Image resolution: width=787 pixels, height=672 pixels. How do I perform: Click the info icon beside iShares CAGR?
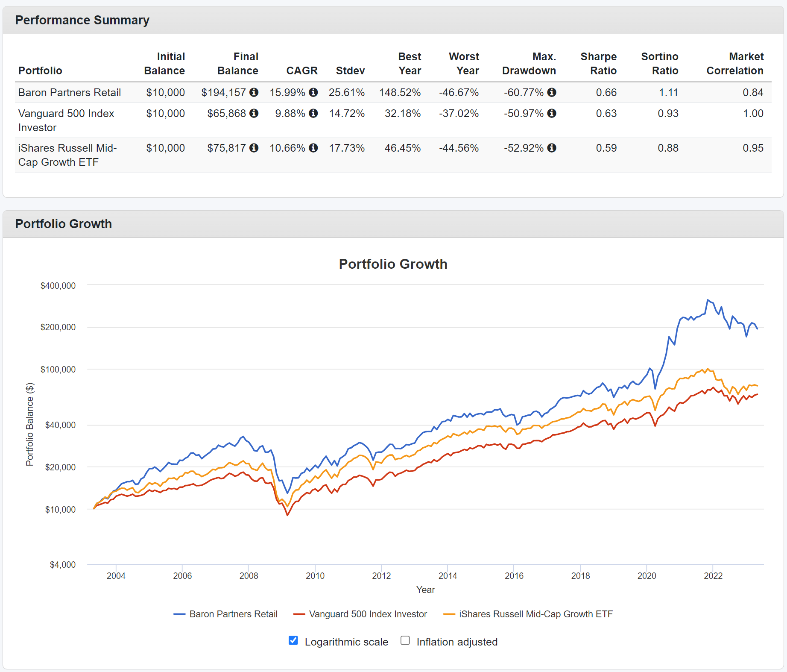tap(313, 148)
